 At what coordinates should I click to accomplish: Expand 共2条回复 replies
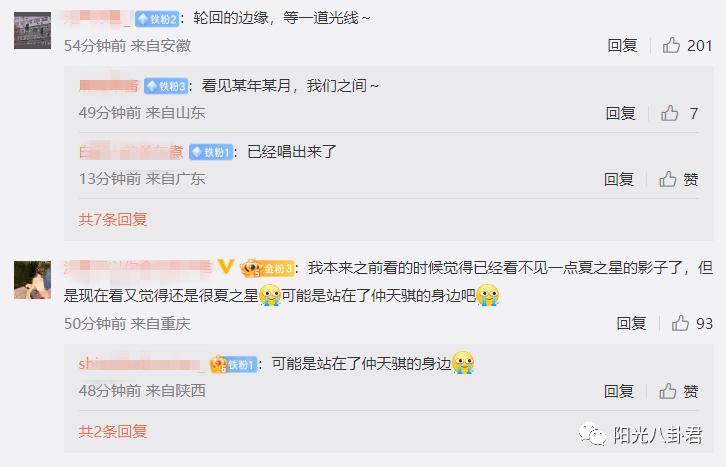pos(113,431)
